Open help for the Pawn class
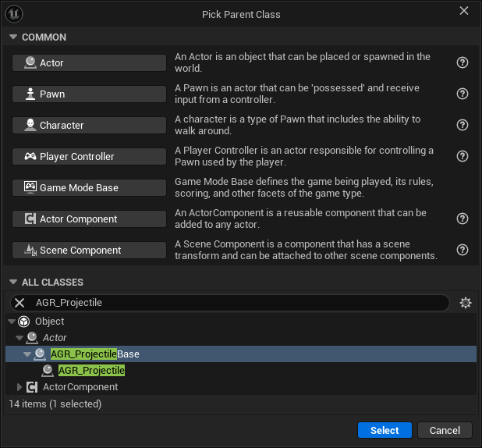The height and width of the screenshot is (448, 482). pos(463,94)
